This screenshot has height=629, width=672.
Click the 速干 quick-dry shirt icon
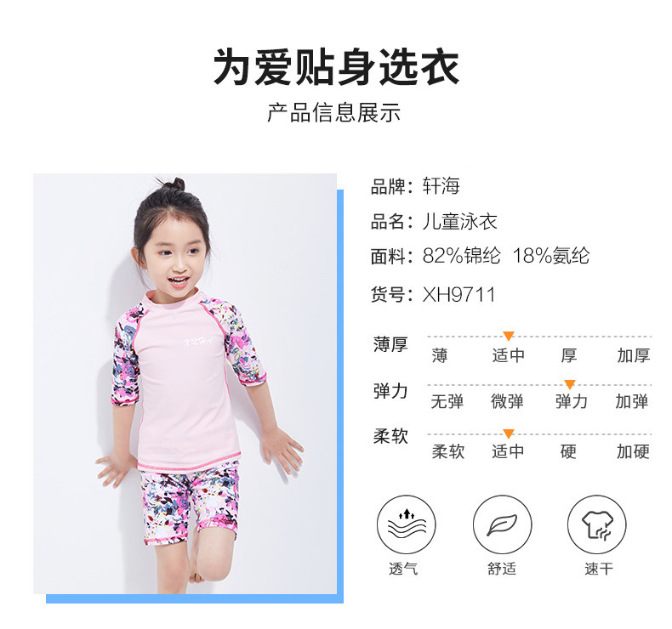pyautogui.click(x=597, y=524)
